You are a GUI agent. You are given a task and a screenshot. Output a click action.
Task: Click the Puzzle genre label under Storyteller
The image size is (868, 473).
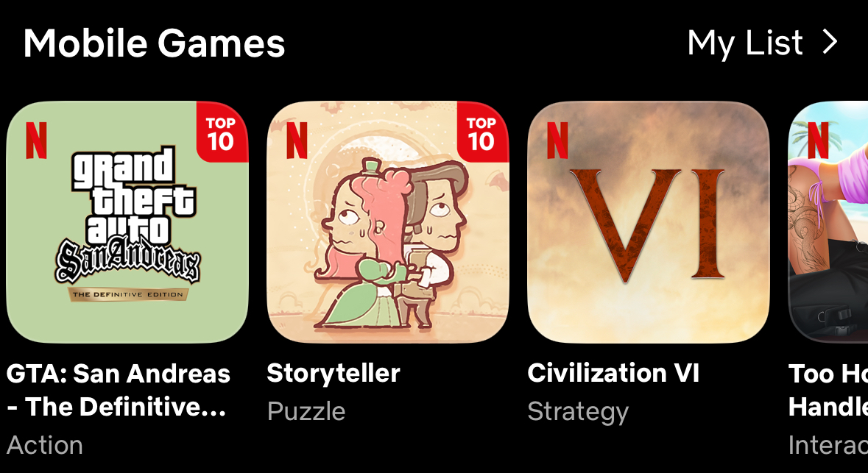pos(306,412)
